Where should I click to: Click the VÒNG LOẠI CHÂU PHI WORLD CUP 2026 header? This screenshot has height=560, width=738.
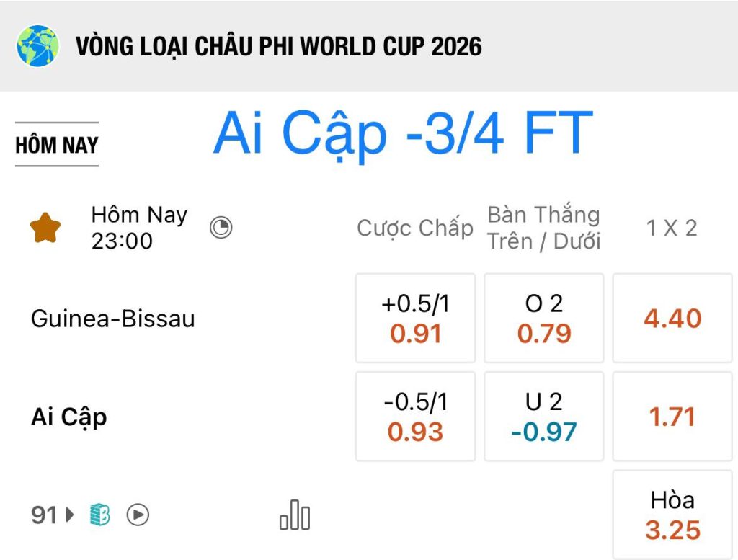(279, 47)
